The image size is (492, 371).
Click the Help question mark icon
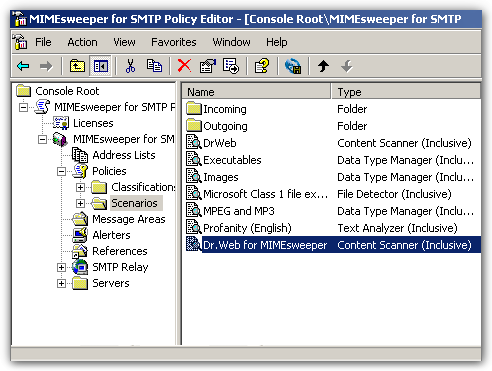coord(262,66)
